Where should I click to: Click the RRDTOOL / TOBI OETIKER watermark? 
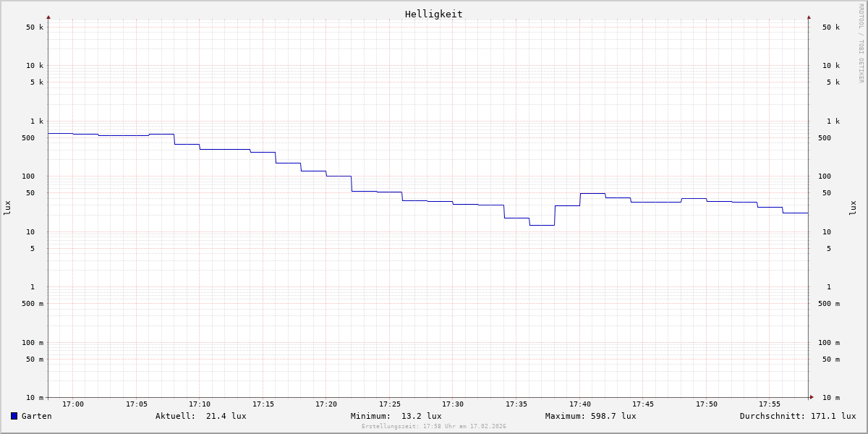(861, 43)
